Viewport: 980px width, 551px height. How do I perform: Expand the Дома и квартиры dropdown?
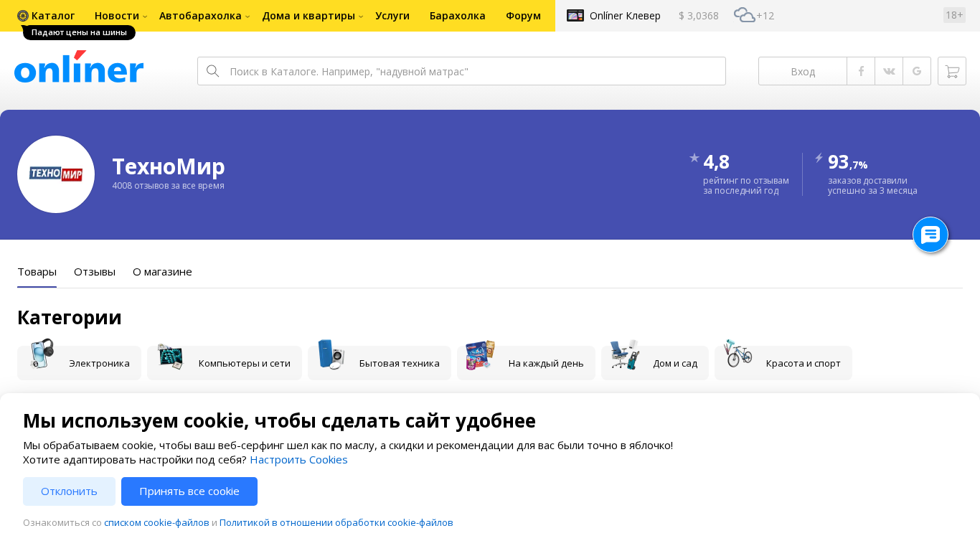point(312,16)
